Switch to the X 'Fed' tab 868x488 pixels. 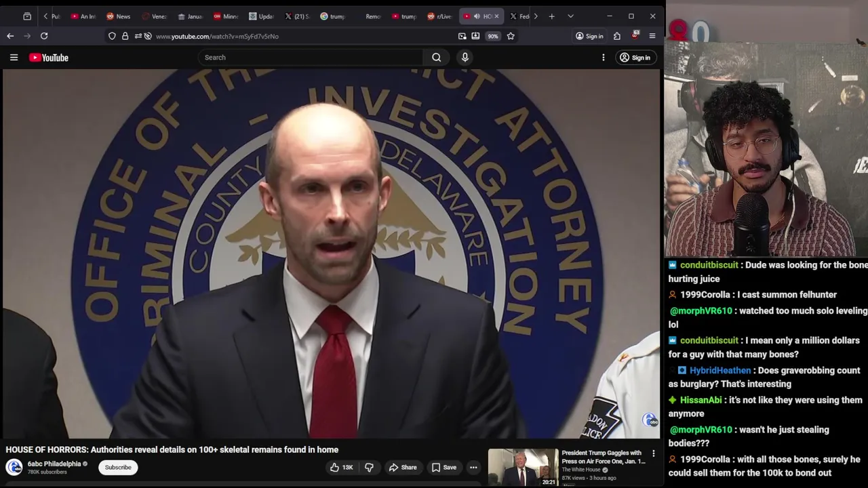[519, 16]
